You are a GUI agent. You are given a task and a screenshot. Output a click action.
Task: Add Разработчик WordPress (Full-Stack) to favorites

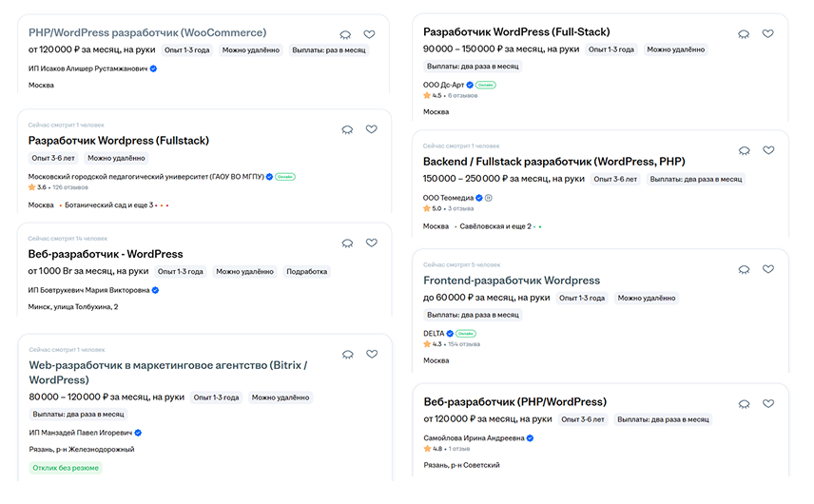click(767, 33)
